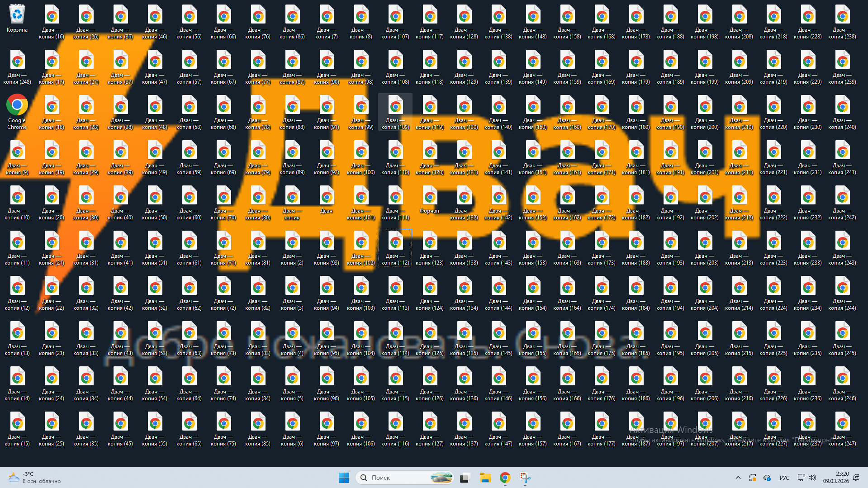Image resolution: width=868 pixels, height=488 pixels.
Task: Open Task View from the taskbar
Action: pyautogui.click(x=465, y=478)
